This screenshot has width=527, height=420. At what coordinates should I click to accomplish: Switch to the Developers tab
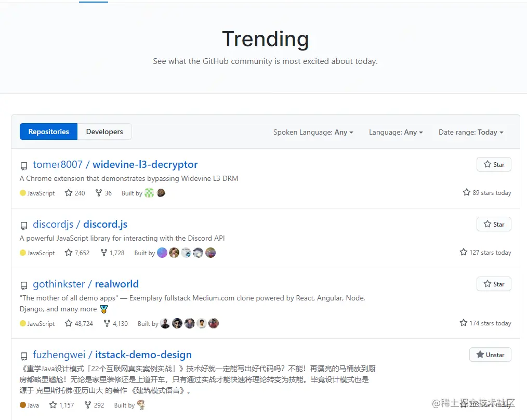pos(104,132)
